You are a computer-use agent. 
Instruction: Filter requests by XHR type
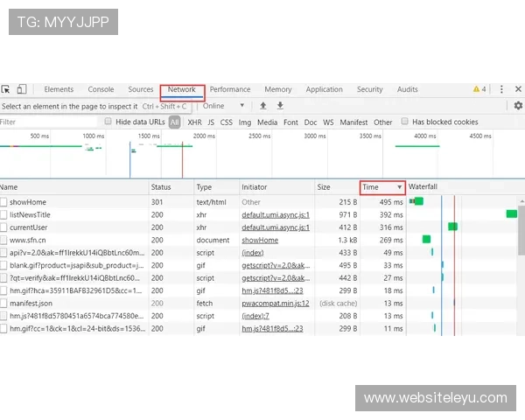(194, 122)
